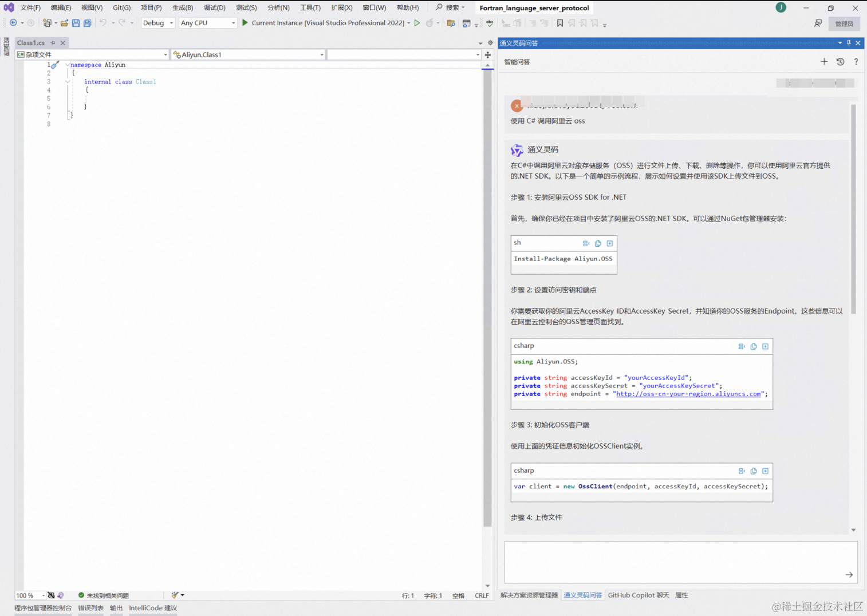Open the empty member navigation dropdown
This screenshot has width=867, height=616.
tap(404, 55)
